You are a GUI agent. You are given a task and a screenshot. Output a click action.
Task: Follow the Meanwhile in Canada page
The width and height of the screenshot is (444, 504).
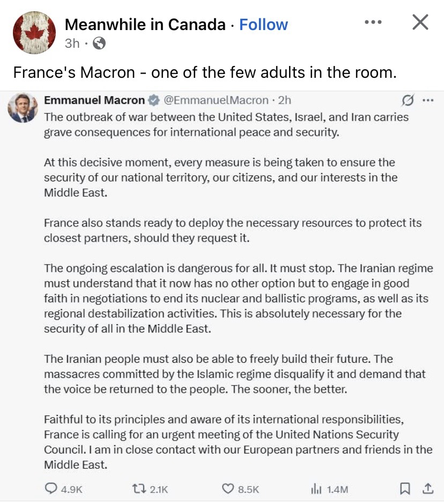263,25
